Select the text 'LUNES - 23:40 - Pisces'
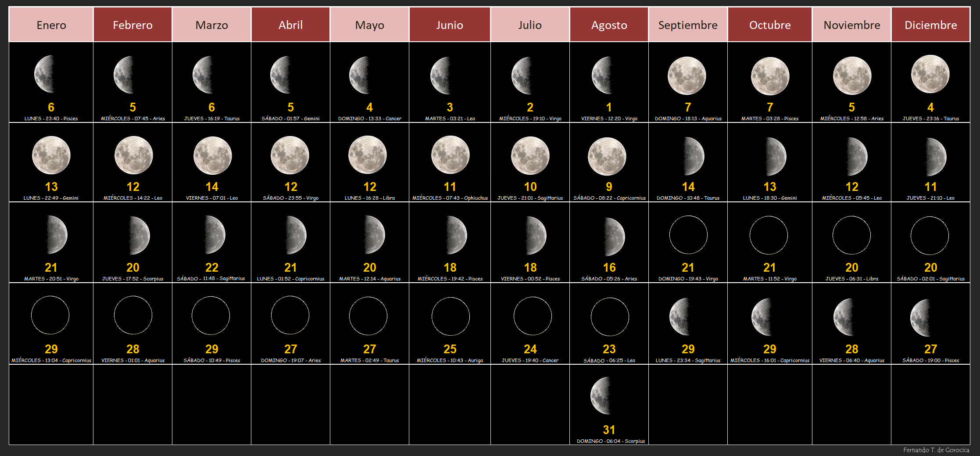Viewport: 980px width, 456px height. tap(51, 118)
